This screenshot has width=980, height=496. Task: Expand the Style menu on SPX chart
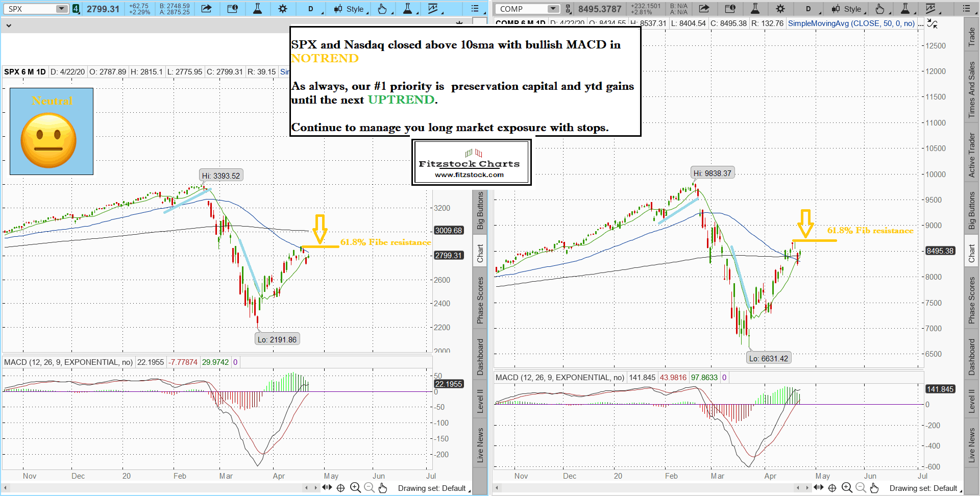coord(351,9)
